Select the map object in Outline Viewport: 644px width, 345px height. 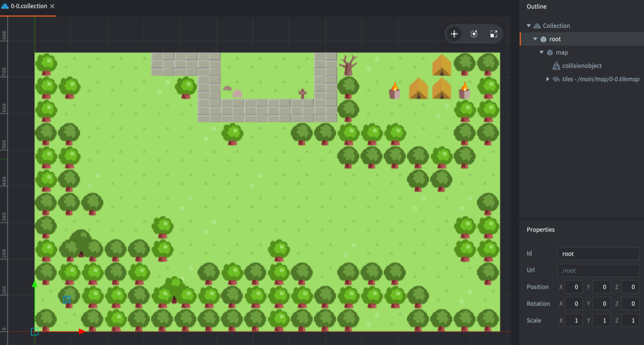point(562,52)
